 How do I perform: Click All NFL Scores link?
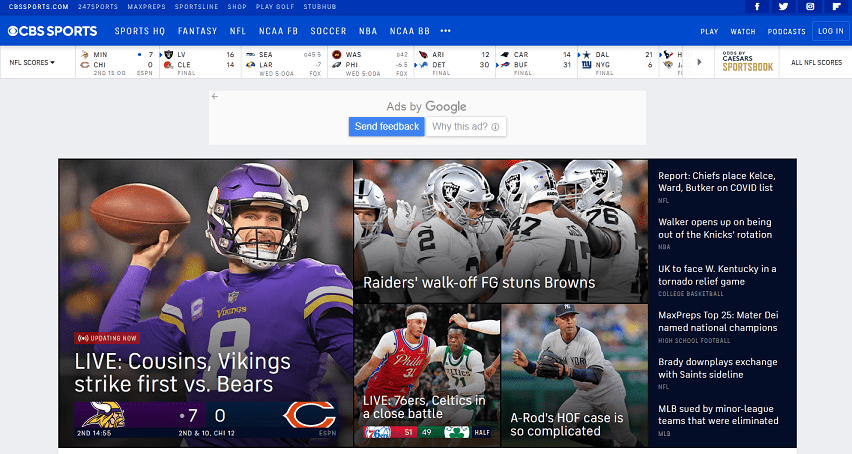pos(816,62)
